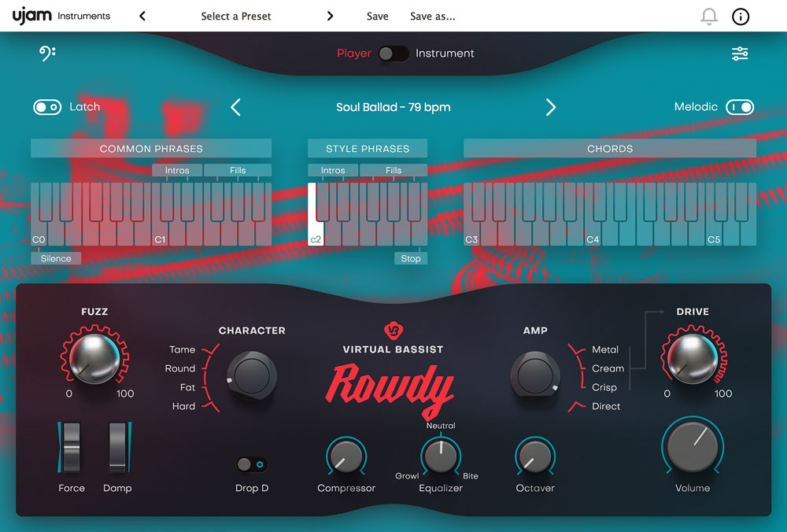Select Direct amp
The width and height of the screenshot is (787, 532).
pyautogui.click(x=606, y=406)
